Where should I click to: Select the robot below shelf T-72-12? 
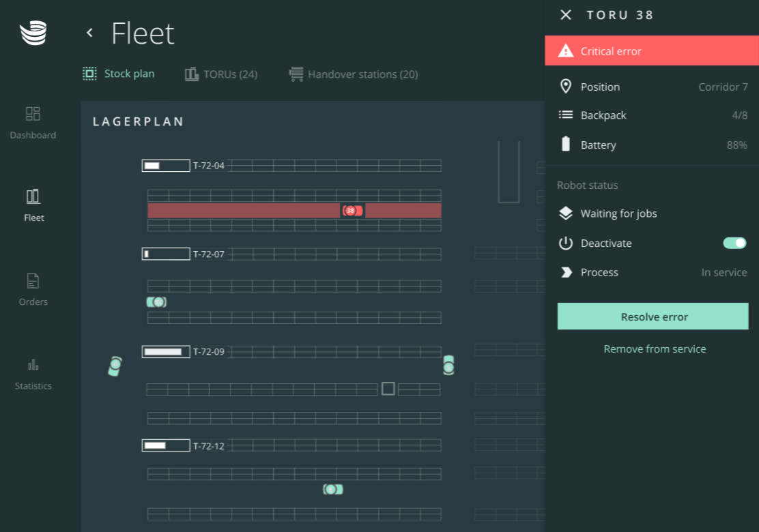pyautogui.click(x=332, y=489)
